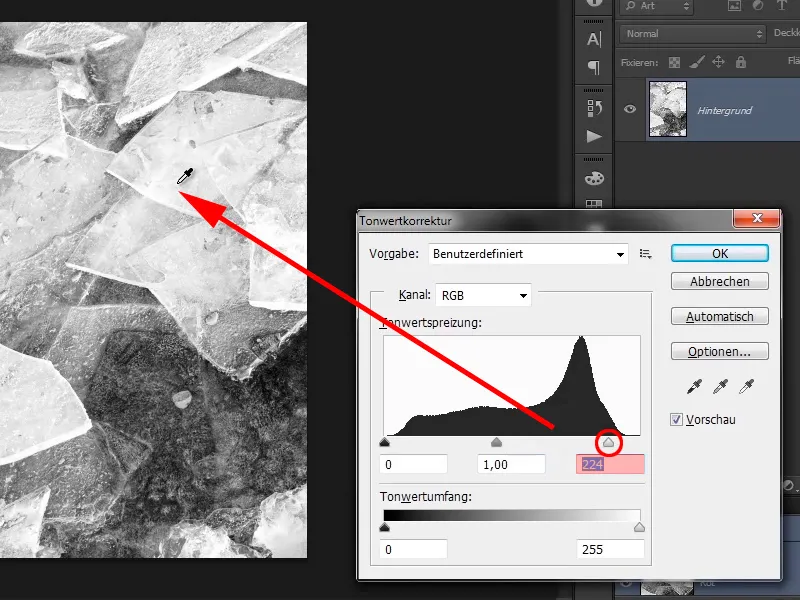The height and width of the screenshot is (600, 800).
Task: Open the Kanal RGB channel dropdown
Action: 483,295
